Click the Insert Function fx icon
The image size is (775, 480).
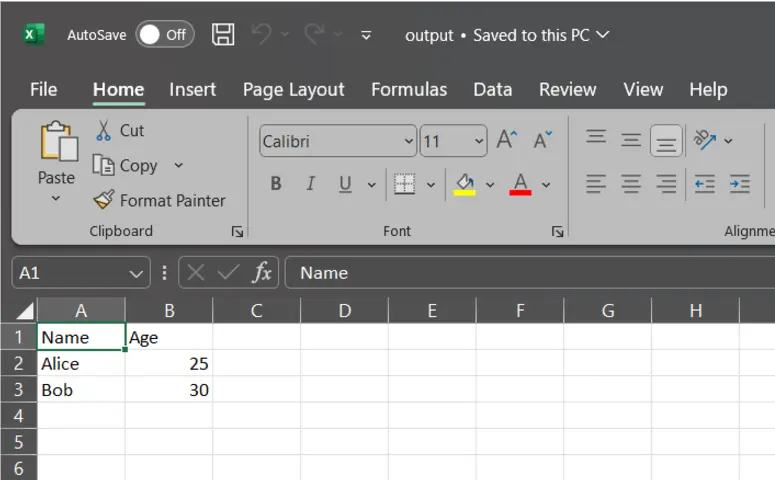tap(262, 272)
